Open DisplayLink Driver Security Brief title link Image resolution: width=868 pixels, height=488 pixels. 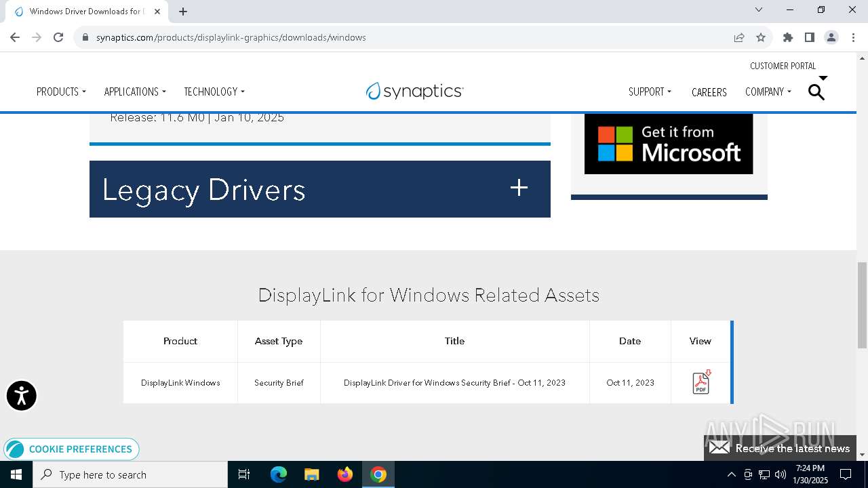point(454,383)
